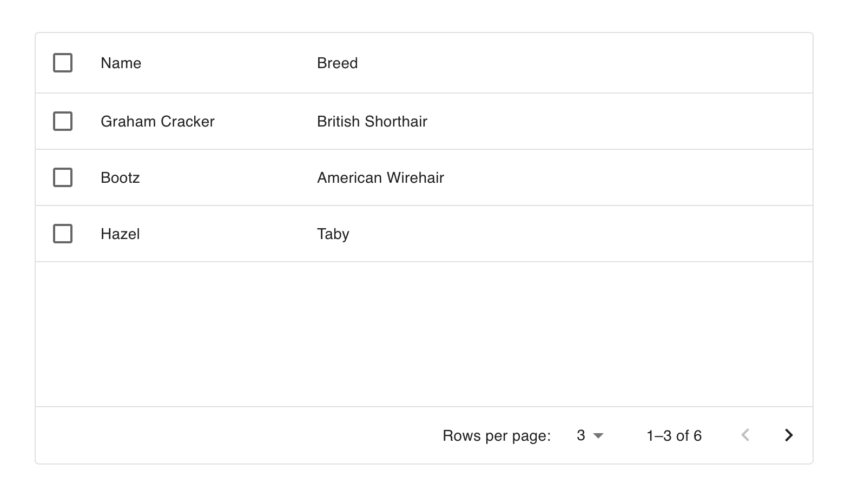Click the Taby breed cell
Image resolution: width=858 pixels, height=504 pixels.
pos(333,234)
